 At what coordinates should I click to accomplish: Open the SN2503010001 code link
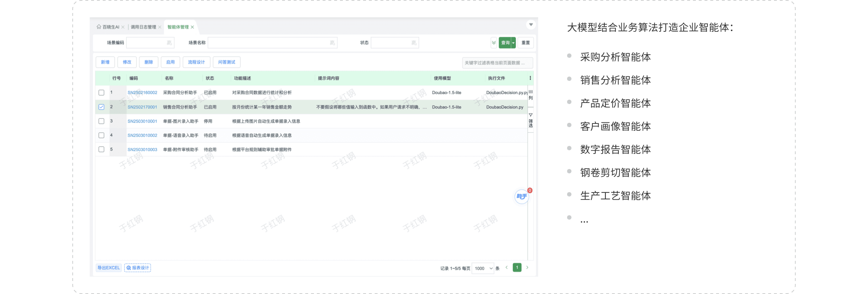[x=142, y=121]
